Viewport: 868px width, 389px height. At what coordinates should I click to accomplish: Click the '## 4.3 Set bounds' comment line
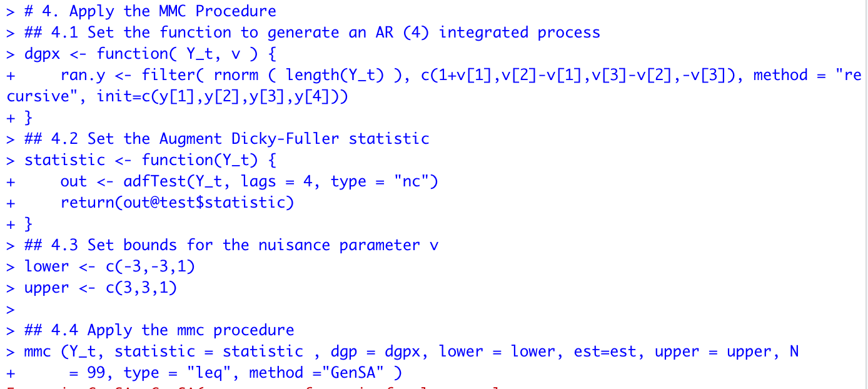pyautogui.click(x=231, y=245)
